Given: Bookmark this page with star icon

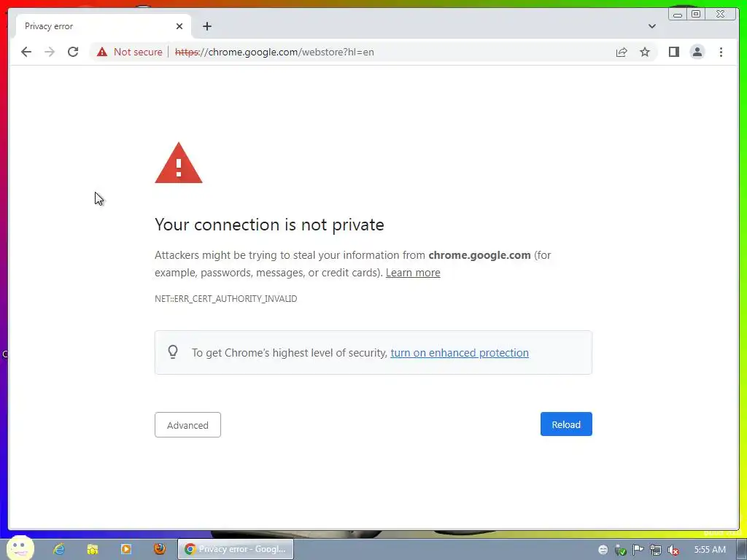Looking at the screenshot, I should click(645, 52).
